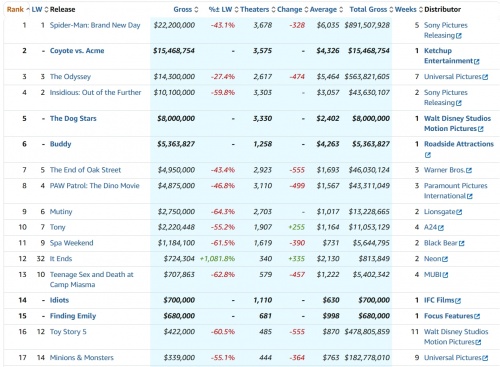Sort by Weeks column header
The image size is (500, 367).
(406, 9)
